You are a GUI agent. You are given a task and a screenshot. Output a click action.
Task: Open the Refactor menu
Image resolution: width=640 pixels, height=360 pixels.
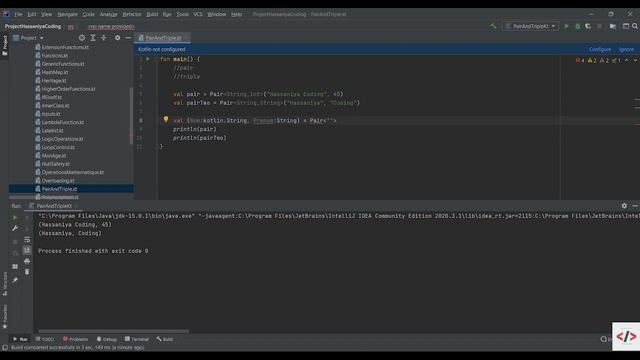[x=132, y=14]
